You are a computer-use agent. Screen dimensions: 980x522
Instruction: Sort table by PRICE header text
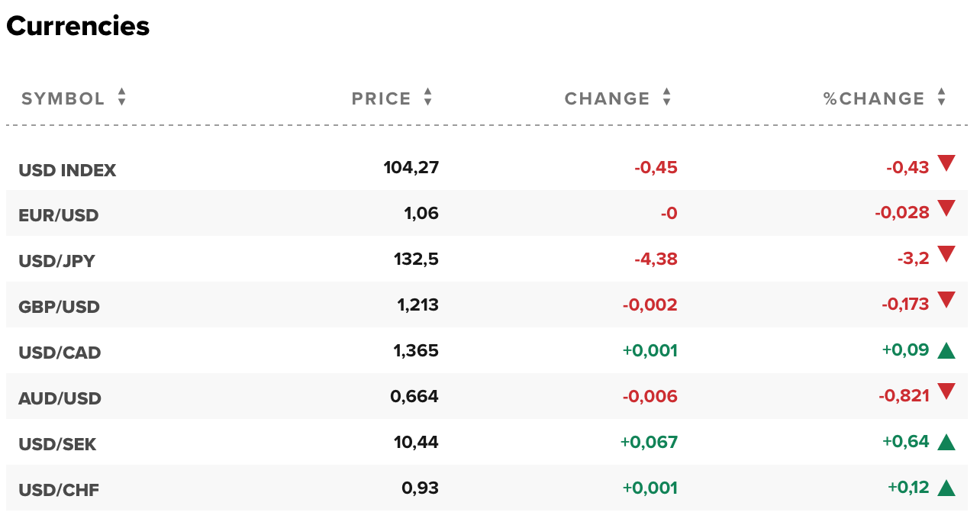(x=381, y=98)
